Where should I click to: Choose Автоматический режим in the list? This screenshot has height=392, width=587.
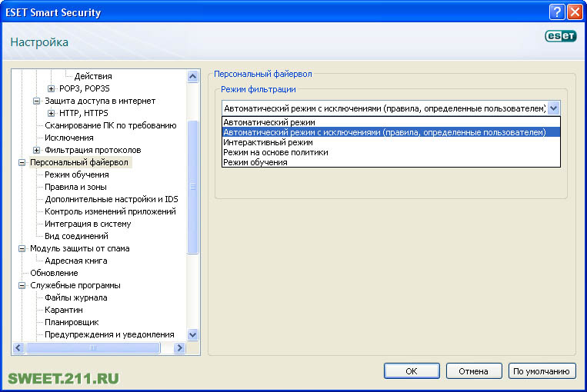pos(391,122)
